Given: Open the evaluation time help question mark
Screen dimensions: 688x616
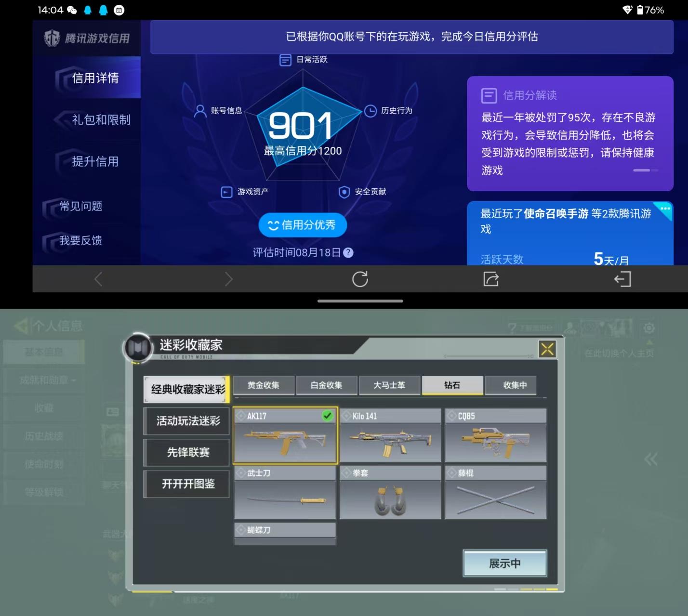Looking at the screenshot, I should 348,253.
